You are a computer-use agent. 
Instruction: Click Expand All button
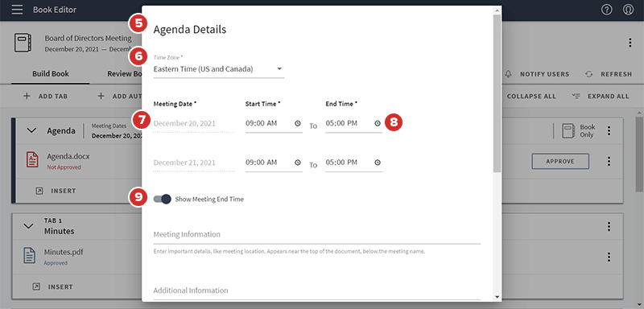tap(601, 96)
